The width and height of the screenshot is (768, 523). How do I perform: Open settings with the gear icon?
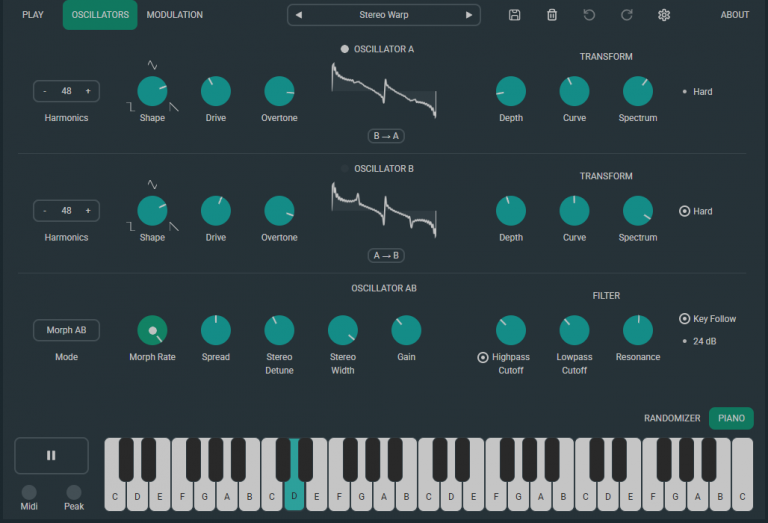(x=664, y=15)
